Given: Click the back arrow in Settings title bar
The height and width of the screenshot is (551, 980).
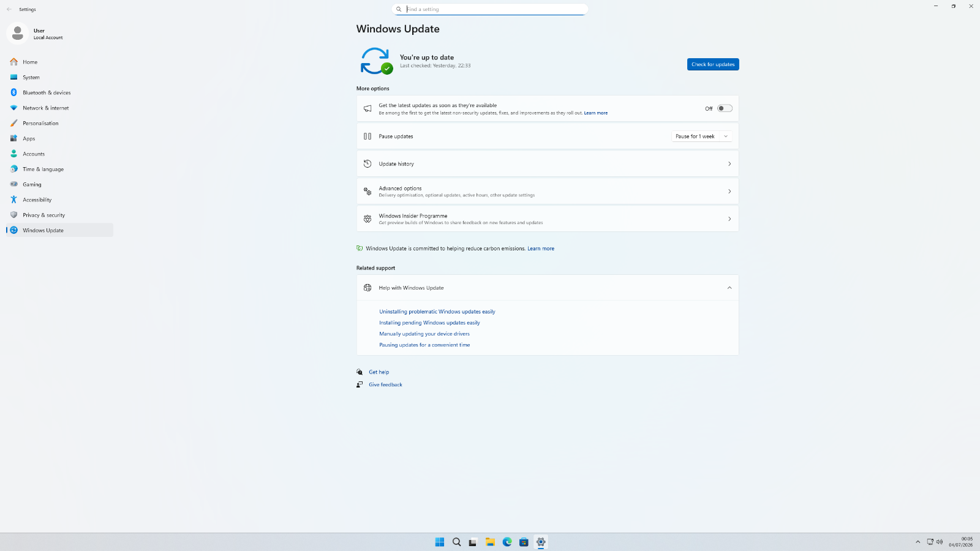Looking at the screenshot, I should 9,9.
